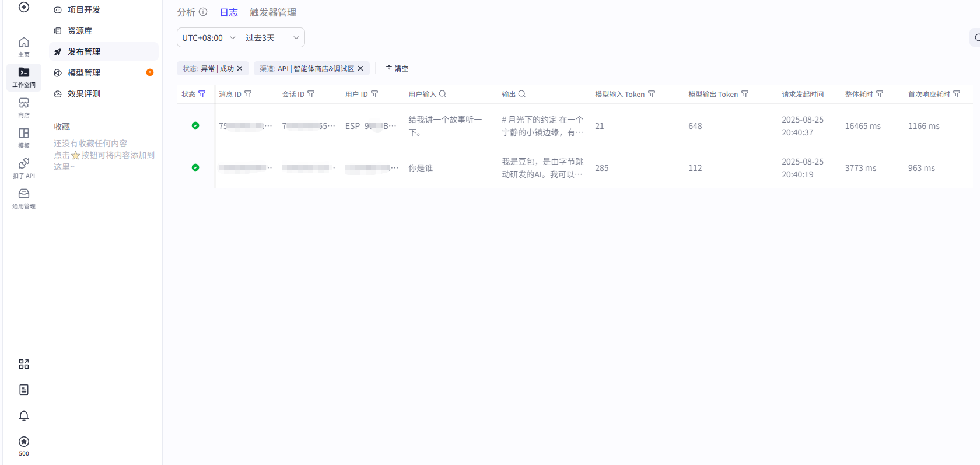Open 效果评测 in the side menu

[104, 94]
